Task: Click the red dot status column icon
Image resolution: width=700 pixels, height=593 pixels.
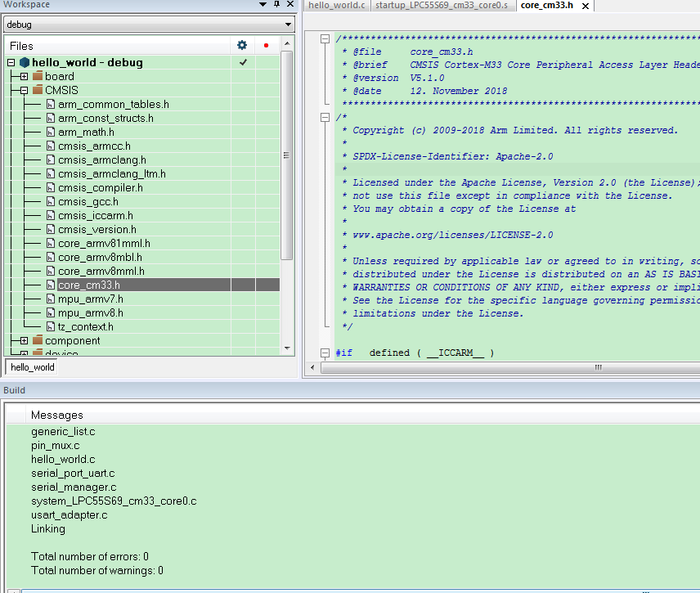Action: (x=266, y=46)
